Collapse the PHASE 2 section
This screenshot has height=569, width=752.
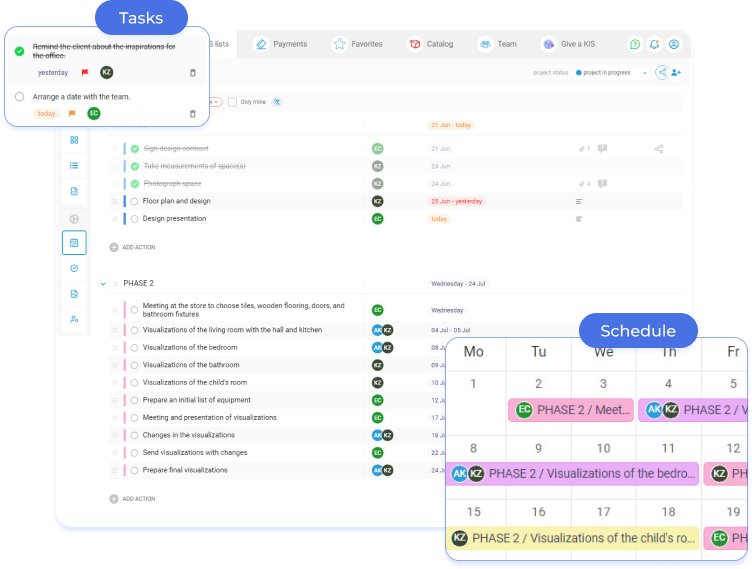point(102,284)
